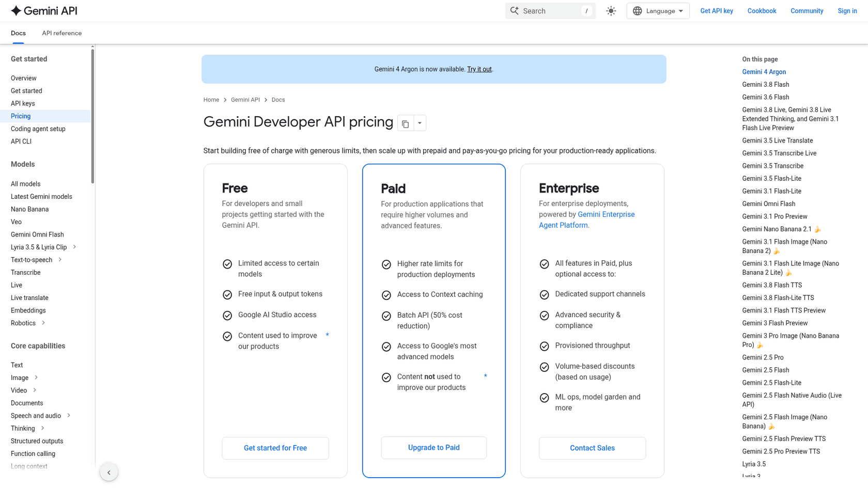This screenshot has height=488, width=868.
Task: Open Gemini Enterprise Agent Platform link
Action: (587, 220)
